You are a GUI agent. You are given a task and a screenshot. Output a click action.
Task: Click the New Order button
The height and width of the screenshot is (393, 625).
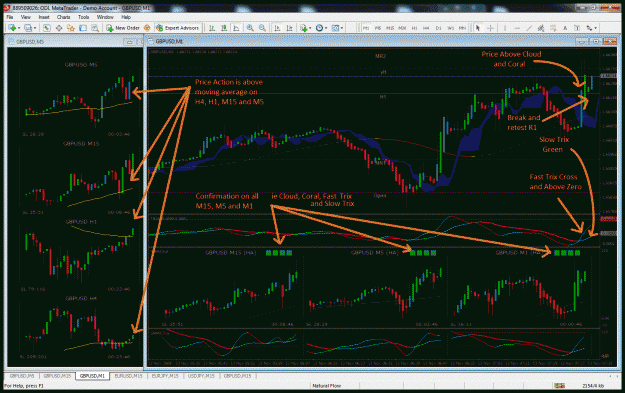(x=122, y=28)
